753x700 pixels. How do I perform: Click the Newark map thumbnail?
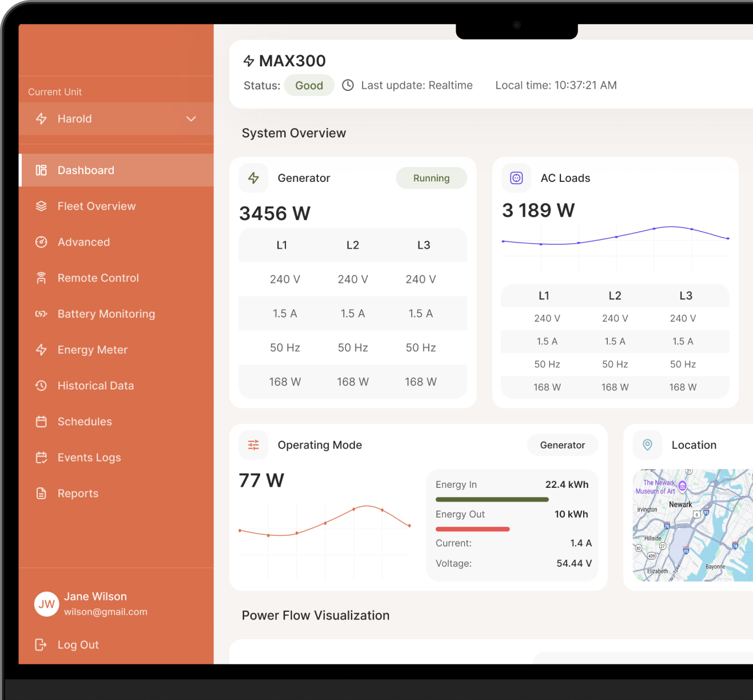pos(693,525)
